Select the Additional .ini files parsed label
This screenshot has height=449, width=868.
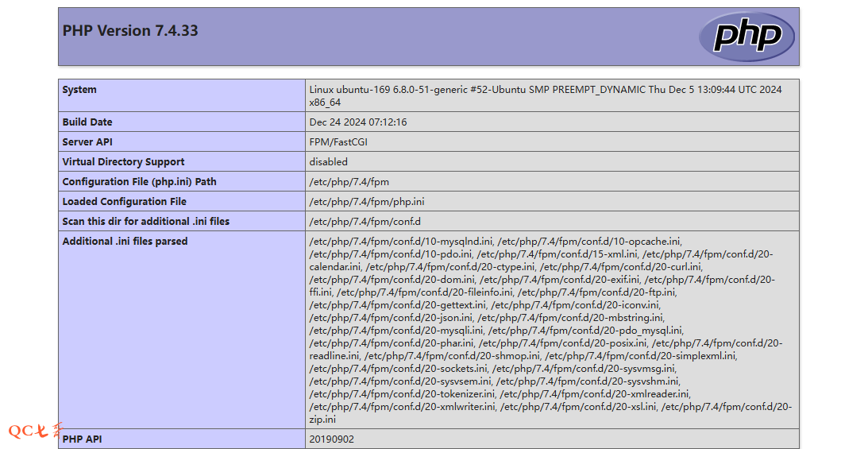[x=125, y=242]
